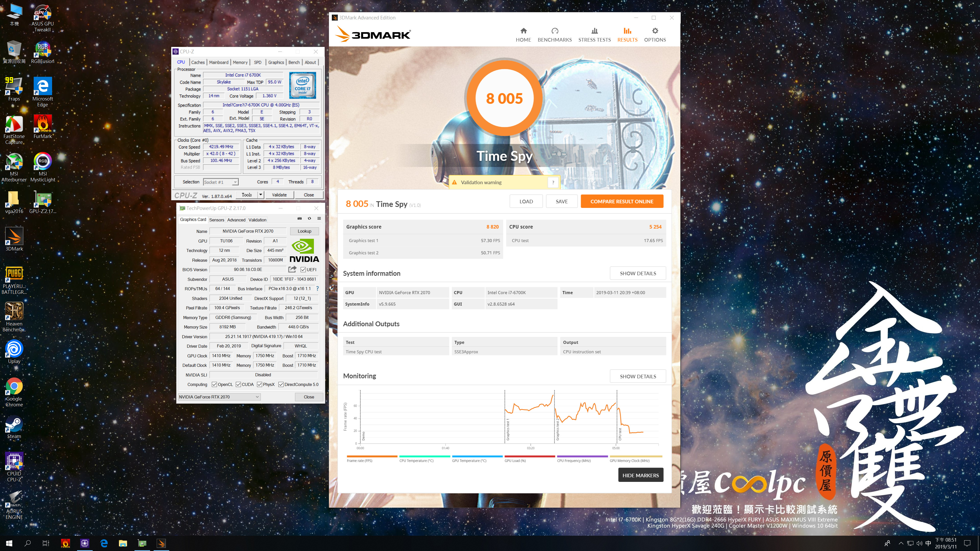980x551 pixels.
Task: Launch PLAYERUNKNOWN'S BATTLEGROUNDS desktop icon
Action: (x=14, y=280)
